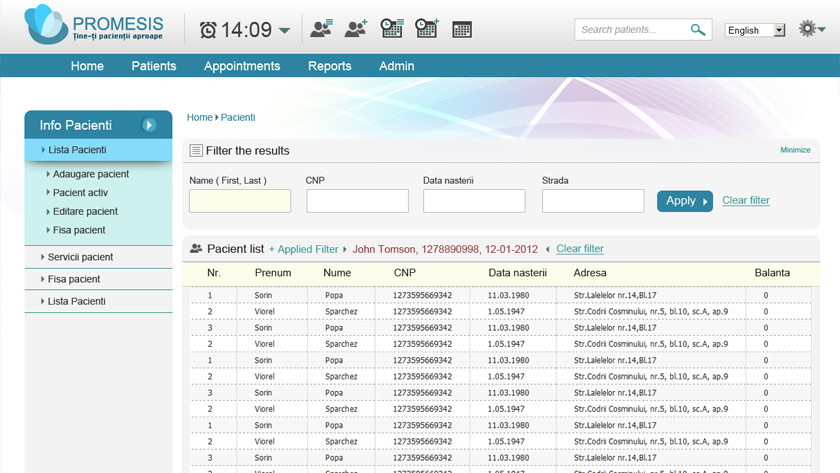Click the add appointment calendar plus icon
Image resolution: width=840 pixels, height=473 pixels.
tap(427, 28)
